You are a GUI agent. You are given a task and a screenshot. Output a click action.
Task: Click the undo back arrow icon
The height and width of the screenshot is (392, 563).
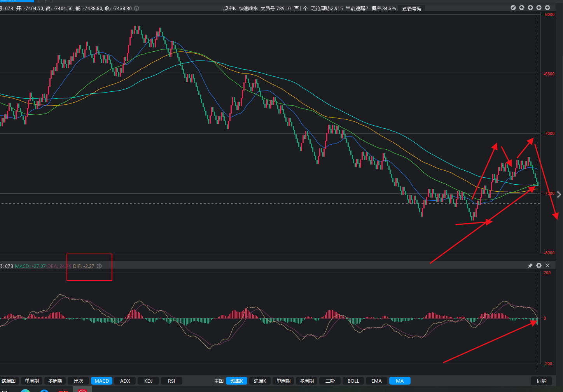[522, 8]
